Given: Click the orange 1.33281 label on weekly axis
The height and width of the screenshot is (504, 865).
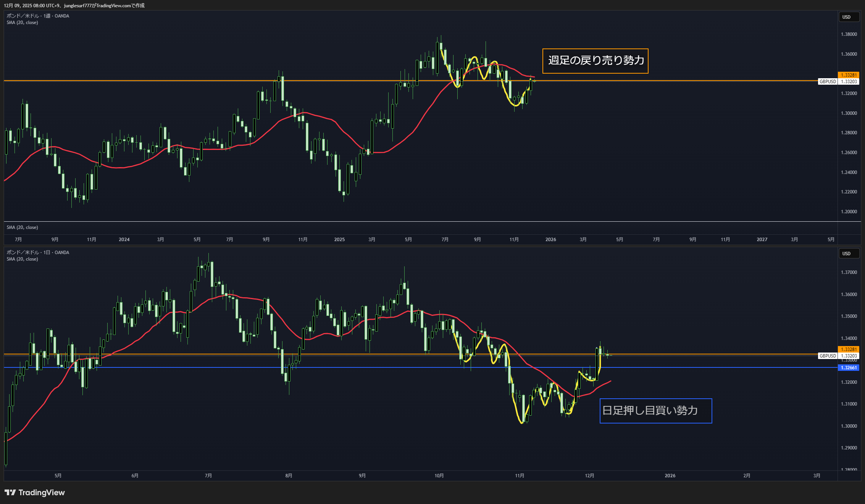Looking at the screenshot, I should point(849,75).
